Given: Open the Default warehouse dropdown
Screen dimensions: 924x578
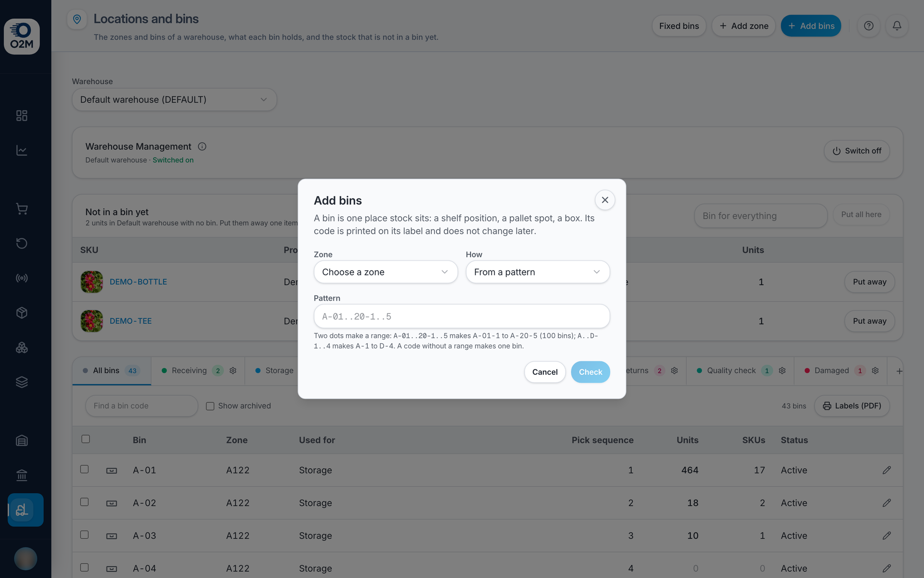Looking at the screenshot, I should (174, 100).
